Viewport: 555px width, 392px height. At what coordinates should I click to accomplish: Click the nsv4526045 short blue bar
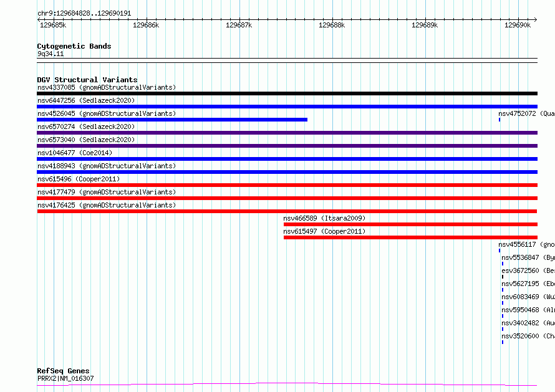click(172, 120)
